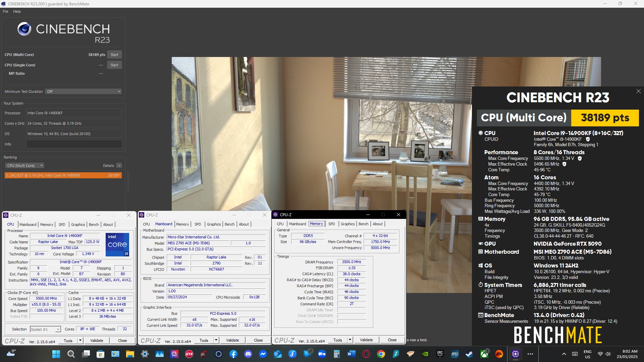644x362 pixels.
Task: Open Facebook from the taskbar
Action: (x=233, y=354)
